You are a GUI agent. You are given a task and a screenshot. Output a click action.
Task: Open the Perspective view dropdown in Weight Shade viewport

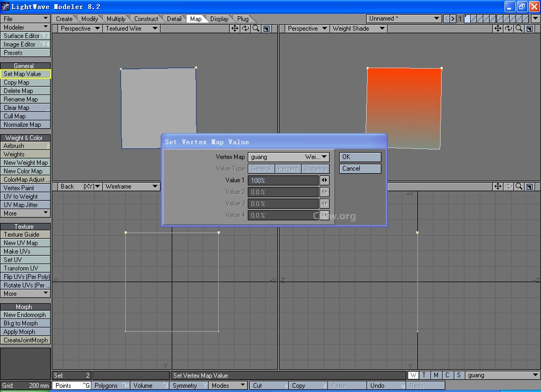click(x=307, y=29)
